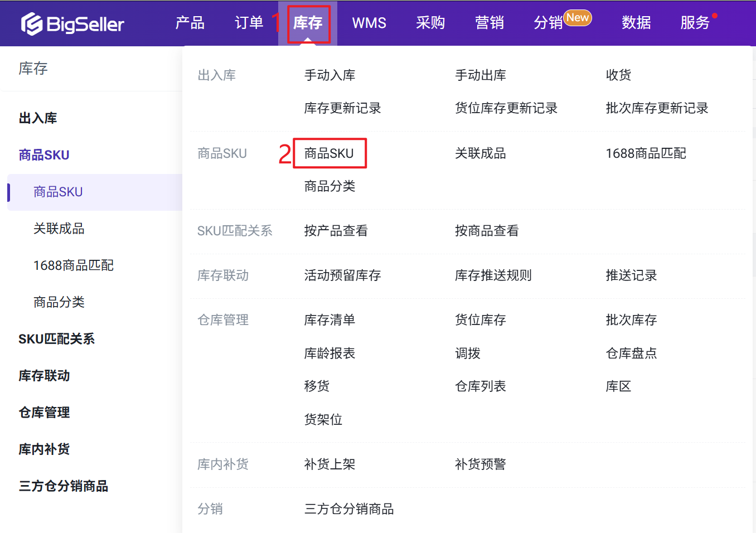Click the BigSeller logo icon
Screen dimensions: 756x533
[x=32, y=23]
